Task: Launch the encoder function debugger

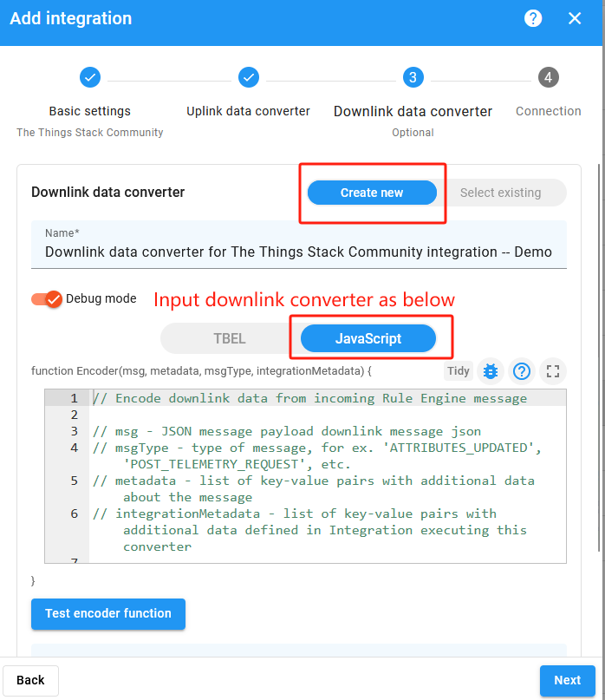Action: pyautogui.click(x=490, y=370)
